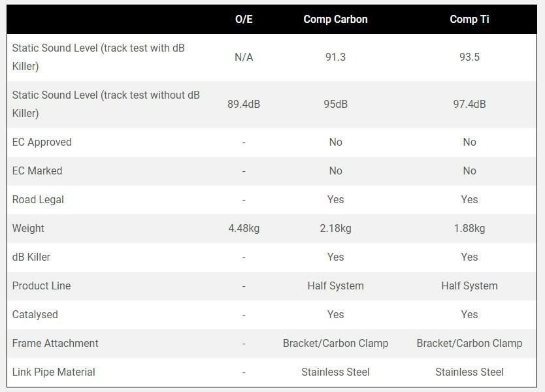The width and height of the screenshot is (545, 392).
Task: Click Stainless Steel under Comp Carbon
Action: (335, 372)
